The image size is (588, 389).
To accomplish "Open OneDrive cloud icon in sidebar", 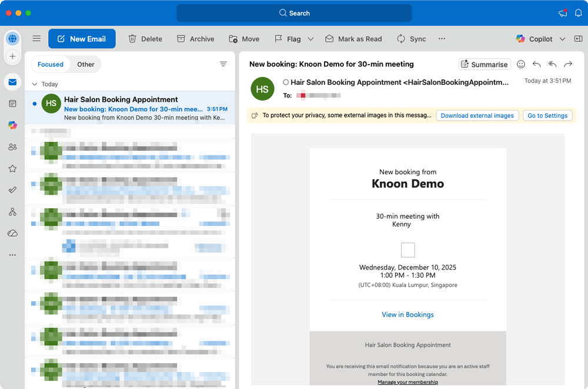I will (x=13, y=233).
